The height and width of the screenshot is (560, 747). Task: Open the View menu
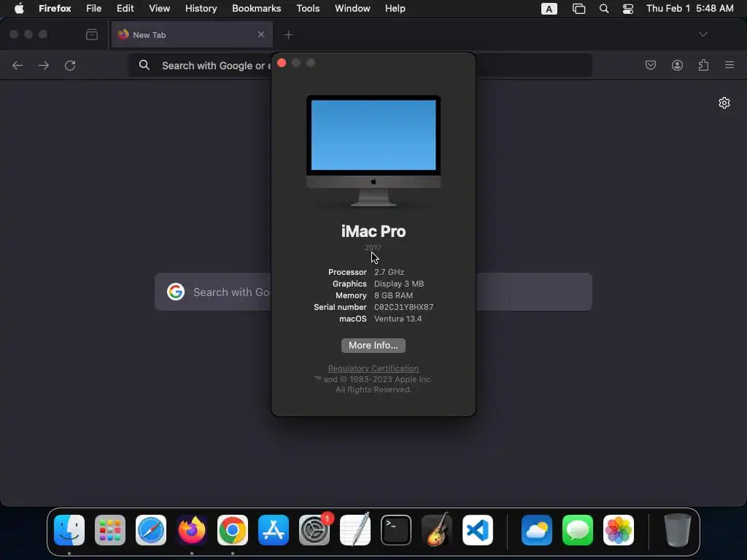(x=160, y=9)
